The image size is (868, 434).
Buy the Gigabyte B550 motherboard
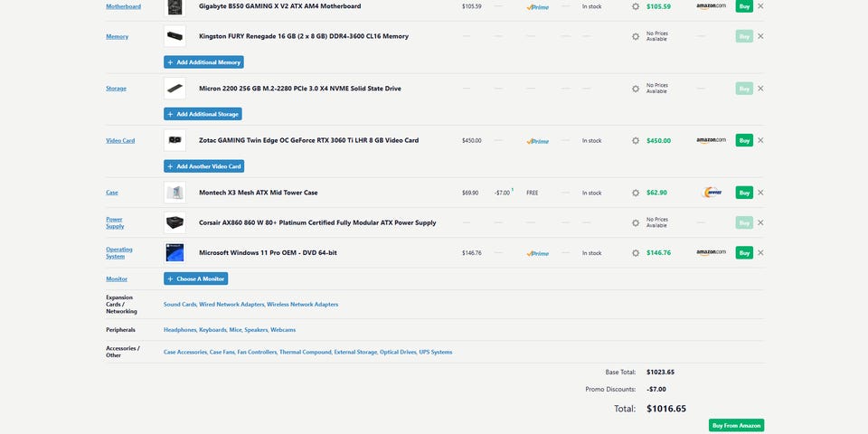pyautogui.click(x=744, y=6)
